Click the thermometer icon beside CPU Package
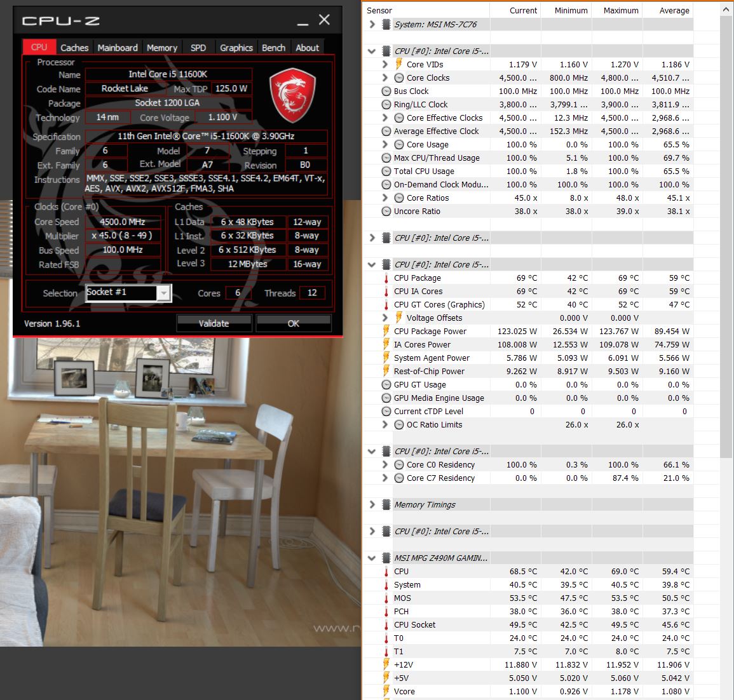734x700 pixels. point(386,278)
